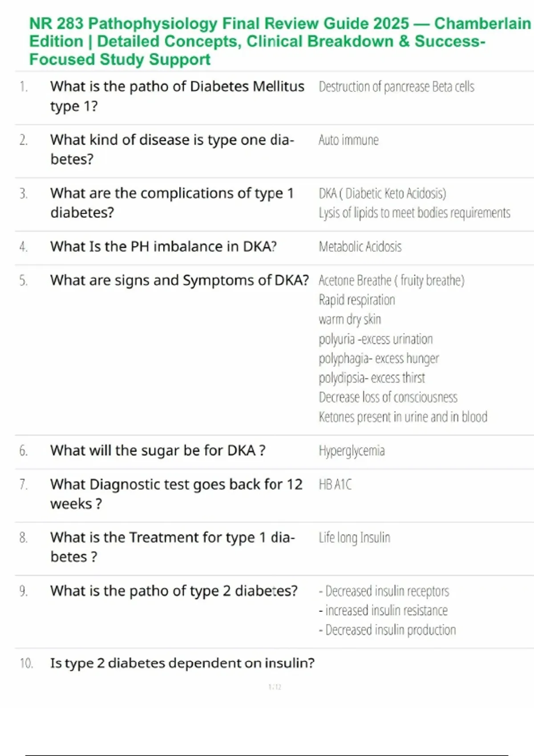
Task: Click the "polydipsia- excess thirst" line
Action: coord(372,378)
